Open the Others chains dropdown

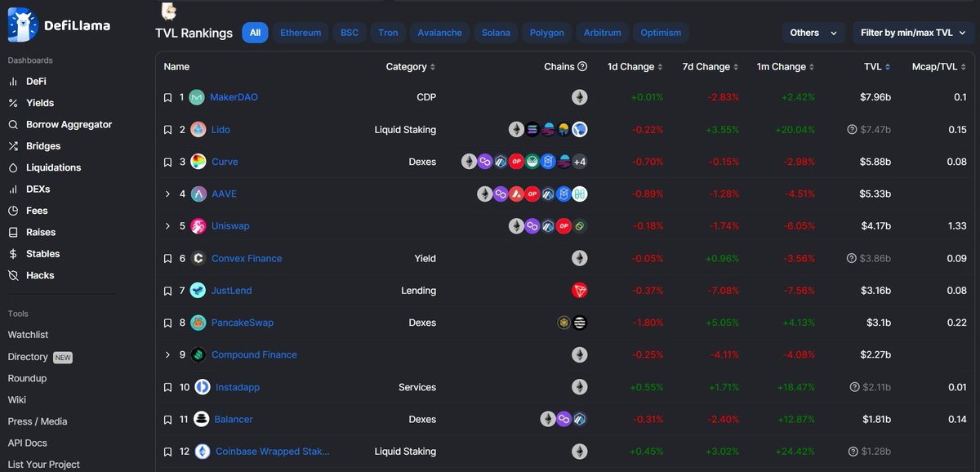[x=813, y=33]
